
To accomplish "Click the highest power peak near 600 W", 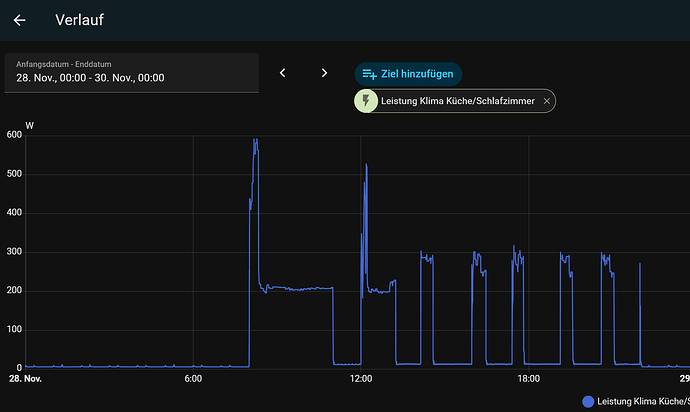I will [255, 141].
